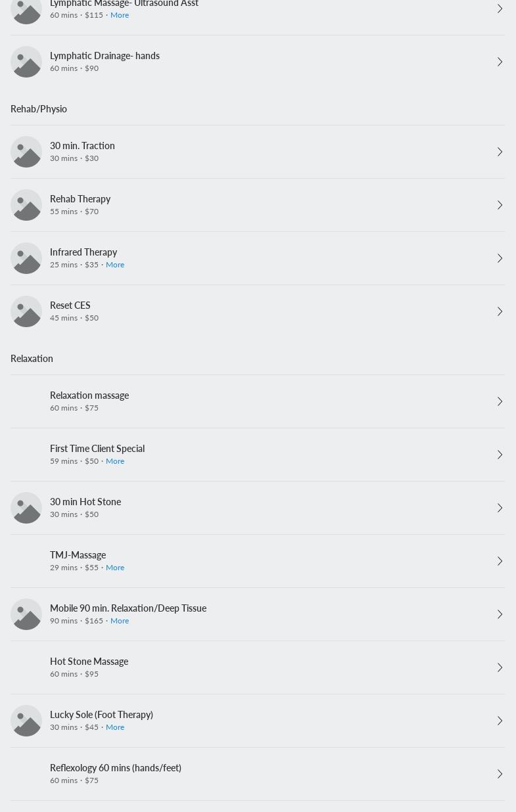Click the Rehab Therapy service thumbnail icon

tap(26, 205)
